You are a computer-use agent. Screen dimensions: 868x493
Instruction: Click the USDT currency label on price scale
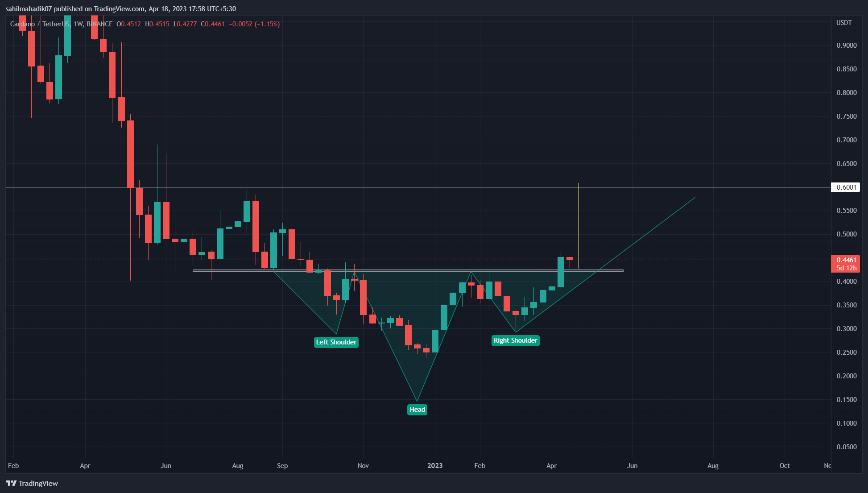point(845,22)
